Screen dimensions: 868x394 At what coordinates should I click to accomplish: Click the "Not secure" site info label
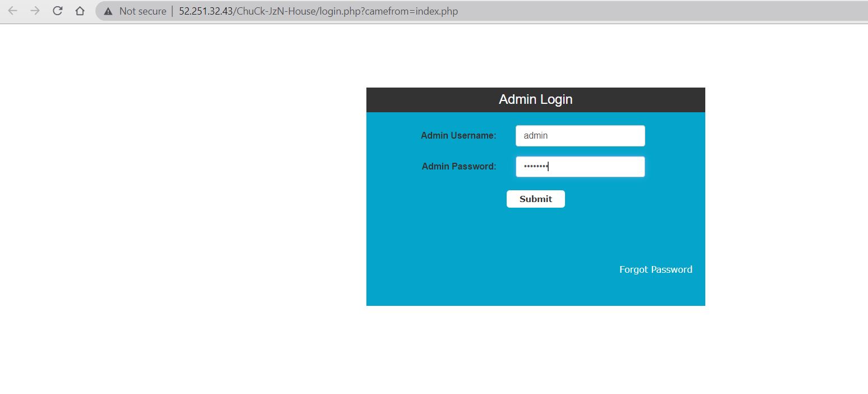pyautogui.click(x=143, y=11)
